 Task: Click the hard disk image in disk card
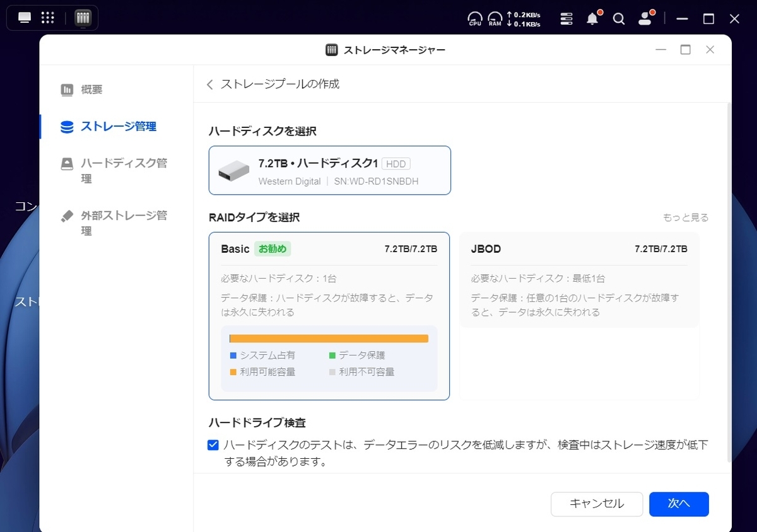coord(234,170)
